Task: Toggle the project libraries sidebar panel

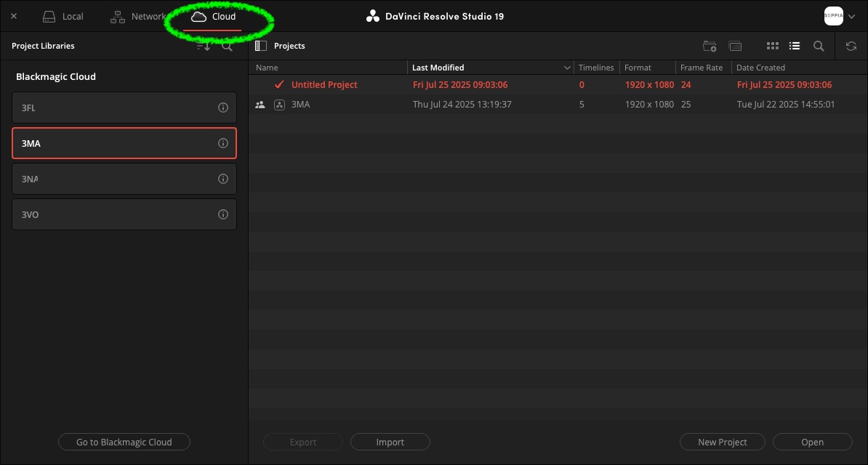Action: click(x=261, y=46)
